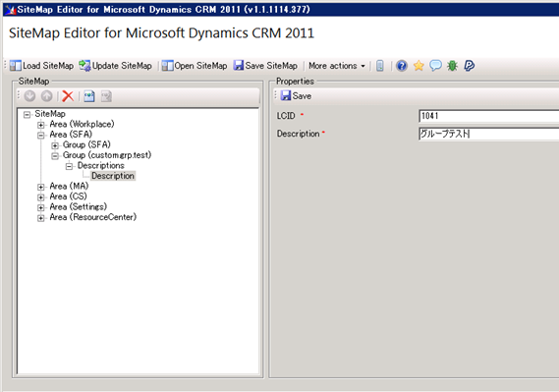Click the speech bubble feedback icon

[x=435, y=66]
